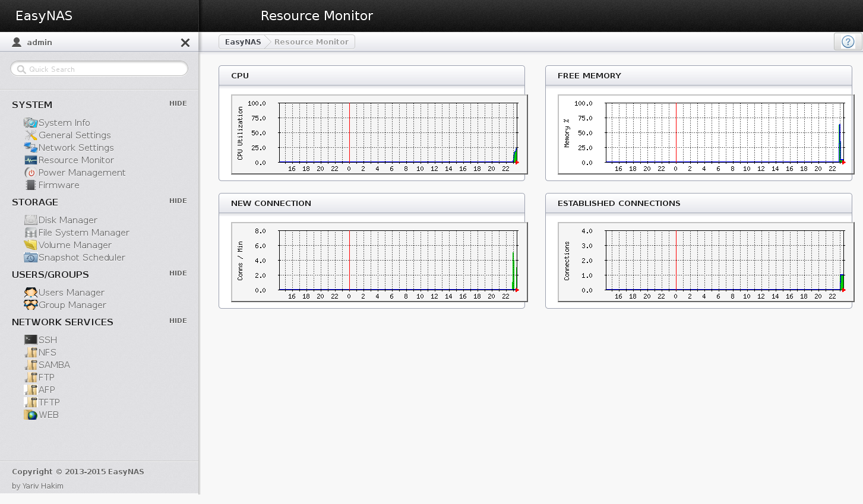Open the File System Manager link
The height and width of the screenshot is (504, 863).
tap(84, 233)
